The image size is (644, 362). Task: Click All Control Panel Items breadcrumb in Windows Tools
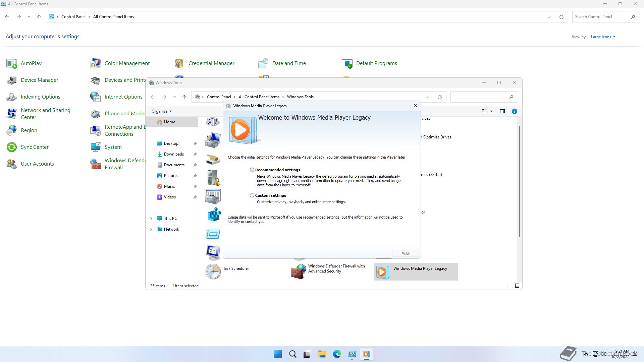[x=259, y=97]
